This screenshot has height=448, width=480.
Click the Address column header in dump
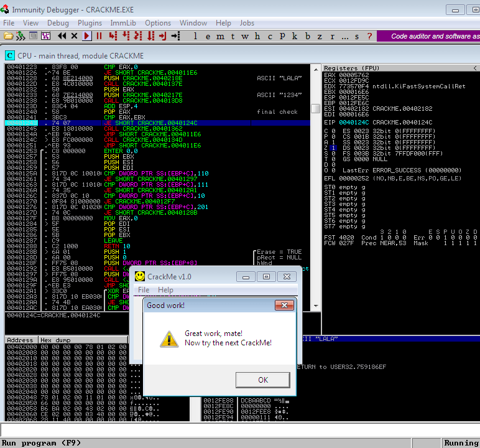21,340
